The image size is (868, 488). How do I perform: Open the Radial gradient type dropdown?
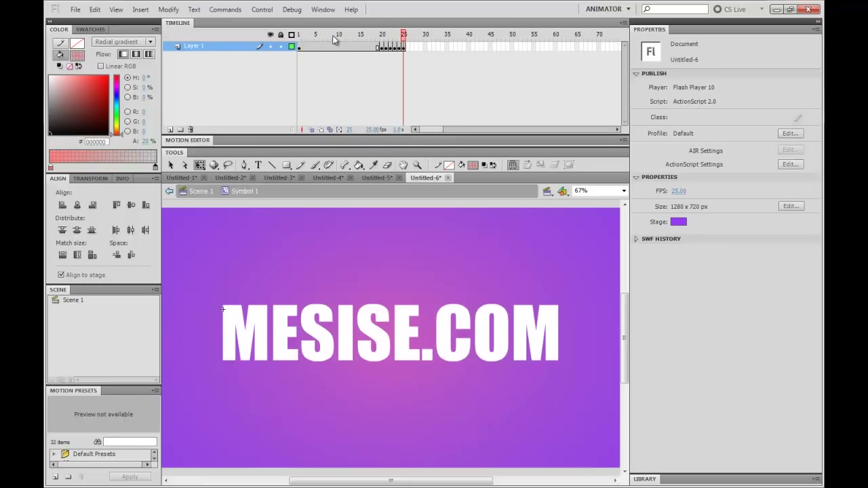(x=123, y=42)
